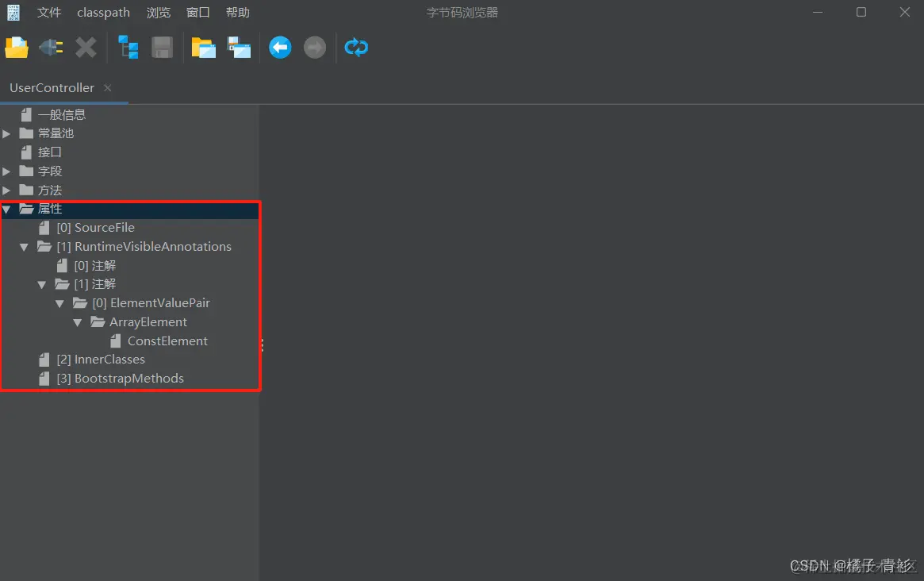The height and width of the screenshot is (581, 924).
Task: Select the [3] BootstrapMethods attribute
Action: click(x=121, y=378)
